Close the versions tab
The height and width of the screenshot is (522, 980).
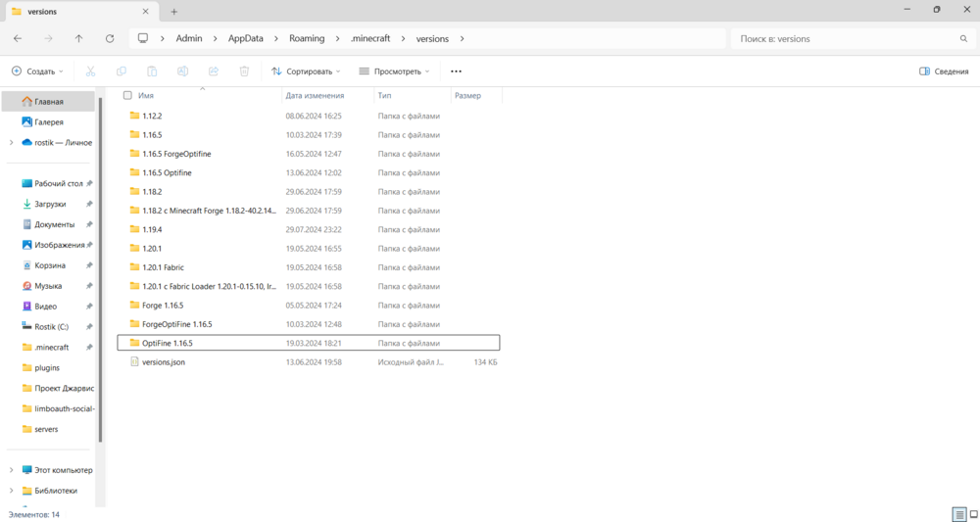(x=145, y=11)
